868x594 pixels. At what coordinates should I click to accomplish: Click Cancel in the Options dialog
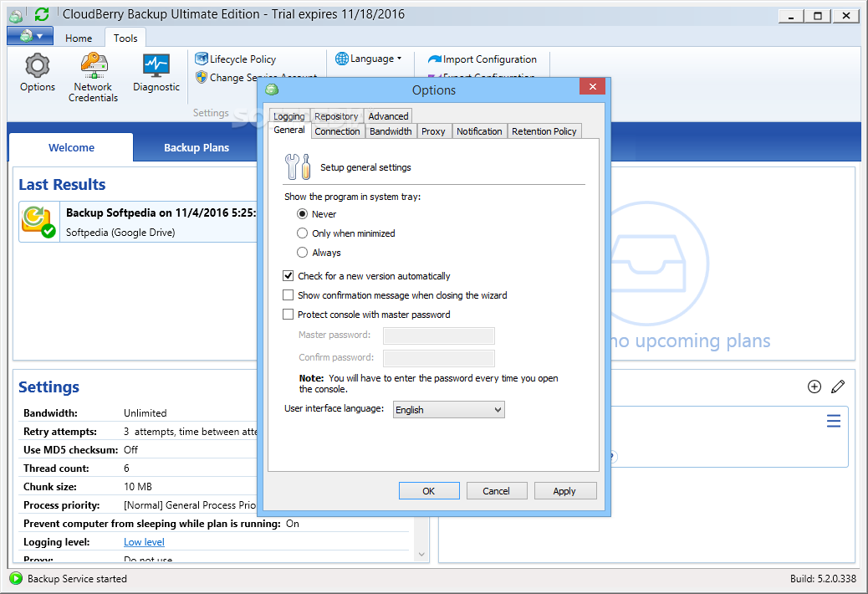tap(497, 491)
